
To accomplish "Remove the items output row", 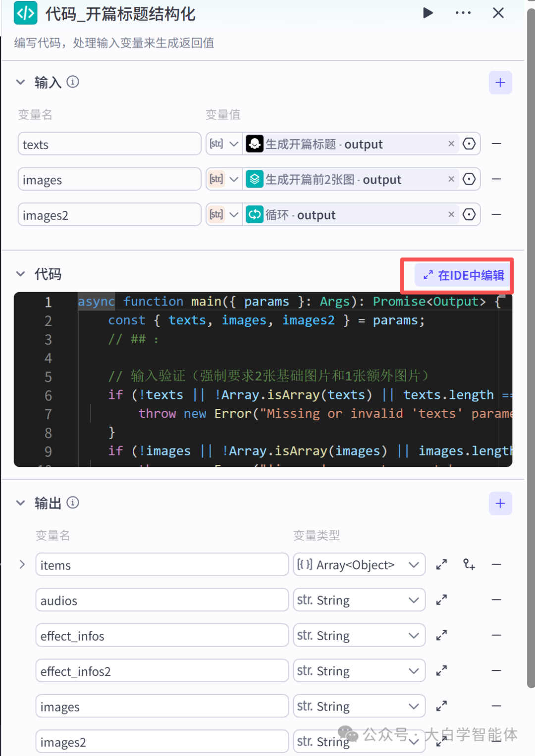I will pos(496,564).
